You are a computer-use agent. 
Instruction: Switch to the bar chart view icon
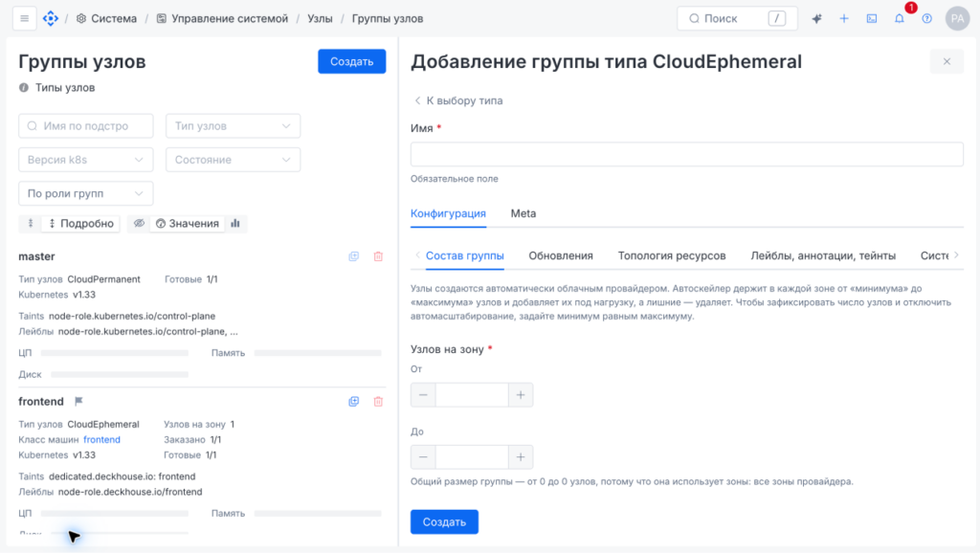(235, 223)
